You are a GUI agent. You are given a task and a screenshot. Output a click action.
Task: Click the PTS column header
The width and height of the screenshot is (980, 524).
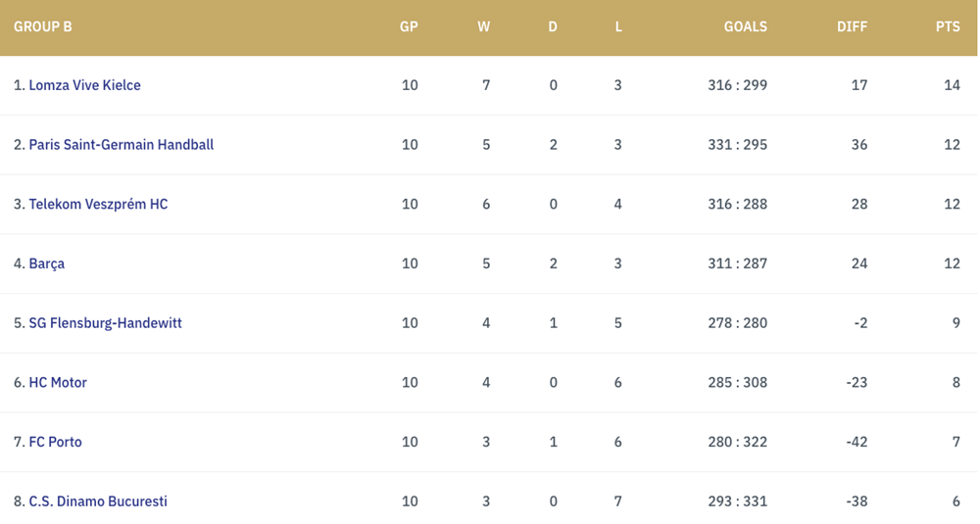(x=948, y=26)
